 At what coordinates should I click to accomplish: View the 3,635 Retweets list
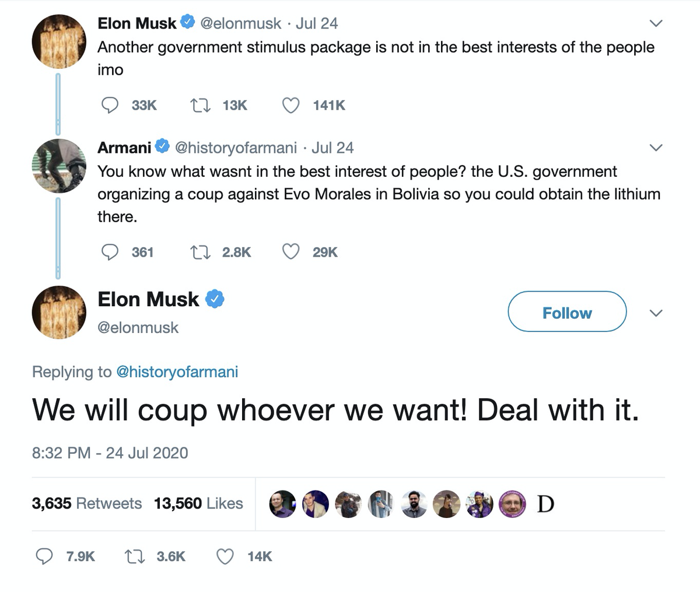[x=87, y=503]
